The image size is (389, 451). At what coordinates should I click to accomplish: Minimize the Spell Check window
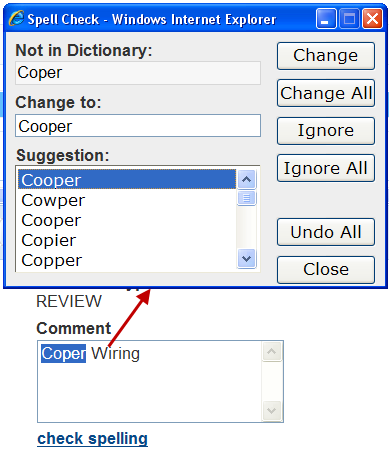point(326,19)
